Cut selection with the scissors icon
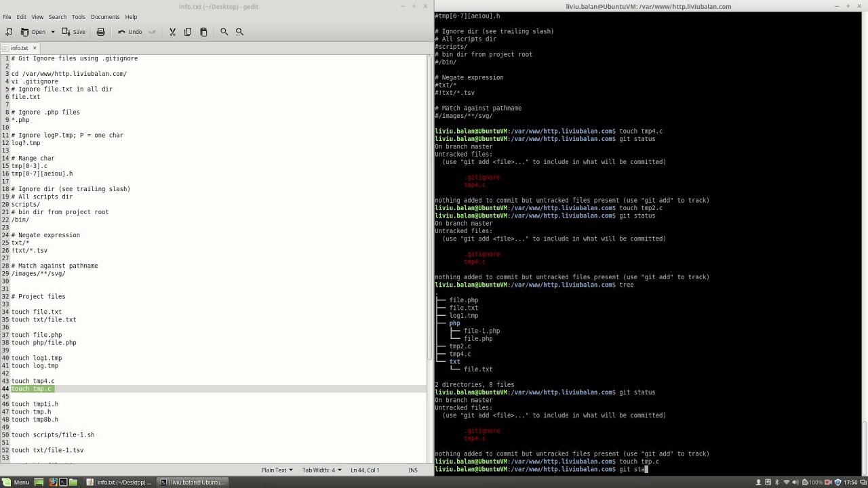 pos(172,32)
